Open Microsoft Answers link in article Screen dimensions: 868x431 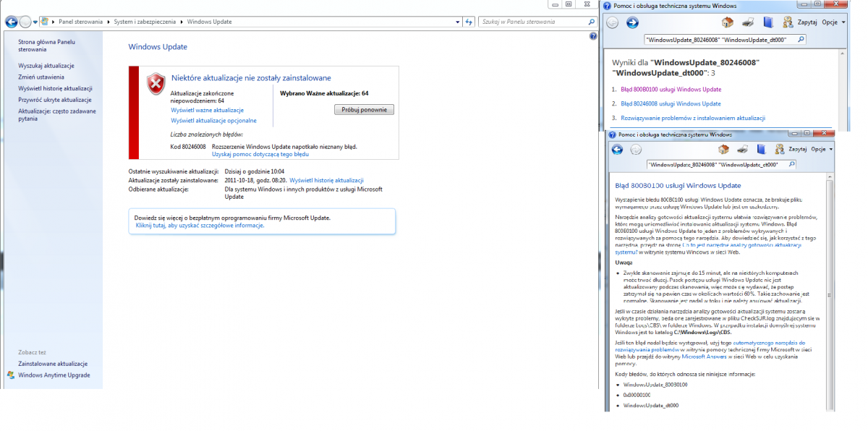[x=706, y=357]
